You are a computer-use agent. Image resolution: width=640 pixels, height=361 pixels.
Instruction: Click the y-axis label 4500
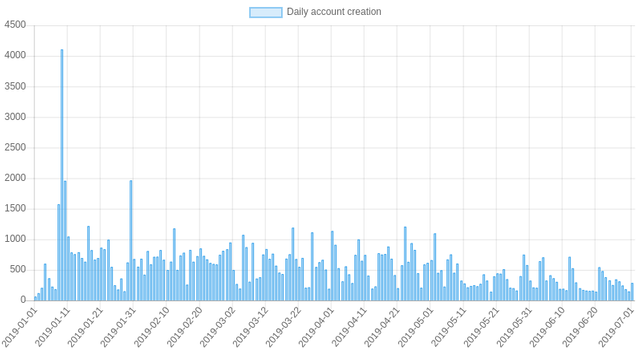(15, 25)
